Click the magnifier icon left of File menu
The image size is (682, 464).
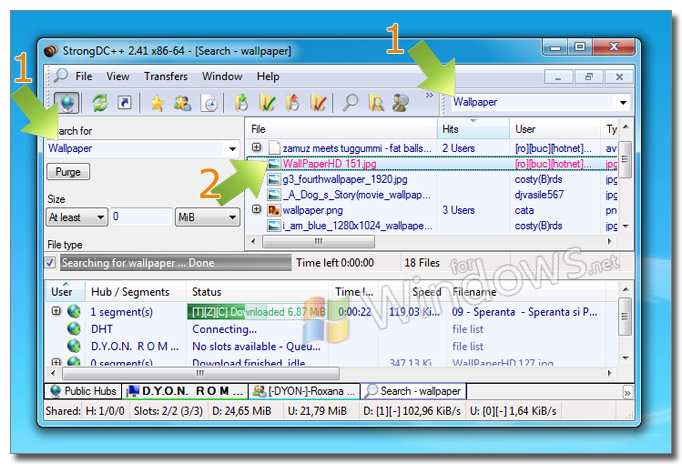60,76
